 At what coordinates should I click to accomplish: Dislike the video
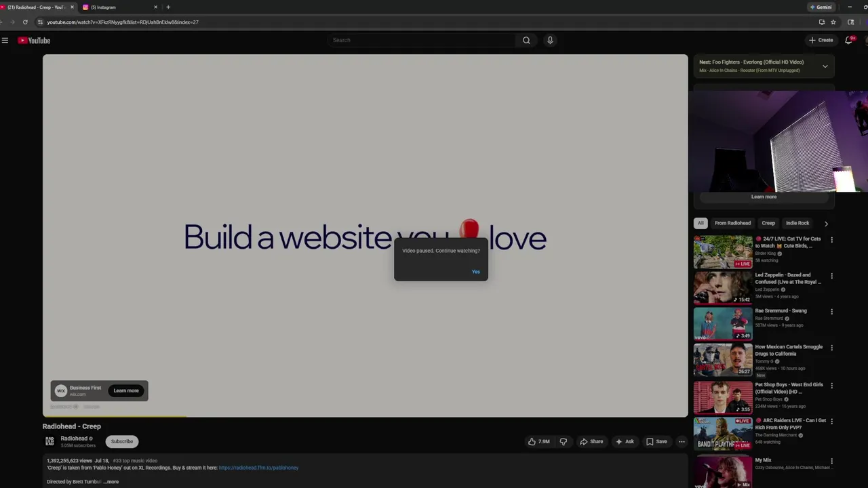pyautogui.click(x=563, y=441)
